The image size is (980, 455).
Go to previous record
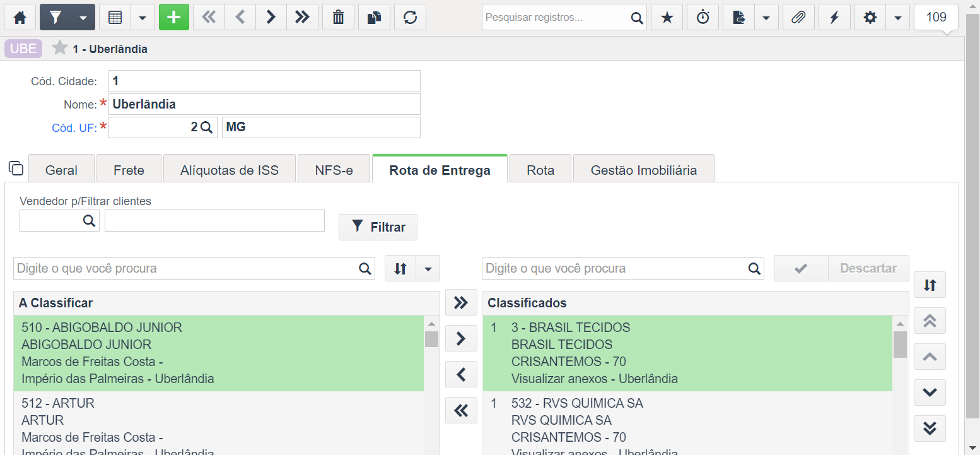(240, 18)
